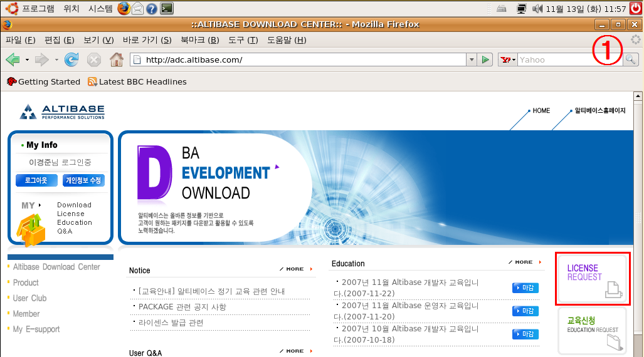Click the search magnifier button
This screenshot has height=357, width=644.
click(630, 60)
